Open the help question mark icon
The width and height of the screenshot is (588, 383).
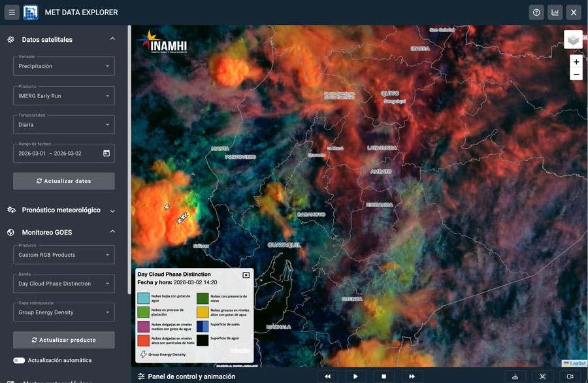click(x=536, y=12)
